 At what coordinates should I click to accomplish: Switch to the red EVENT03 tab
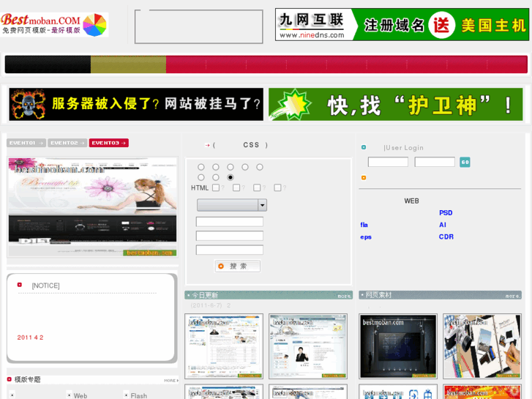point(109,143)
